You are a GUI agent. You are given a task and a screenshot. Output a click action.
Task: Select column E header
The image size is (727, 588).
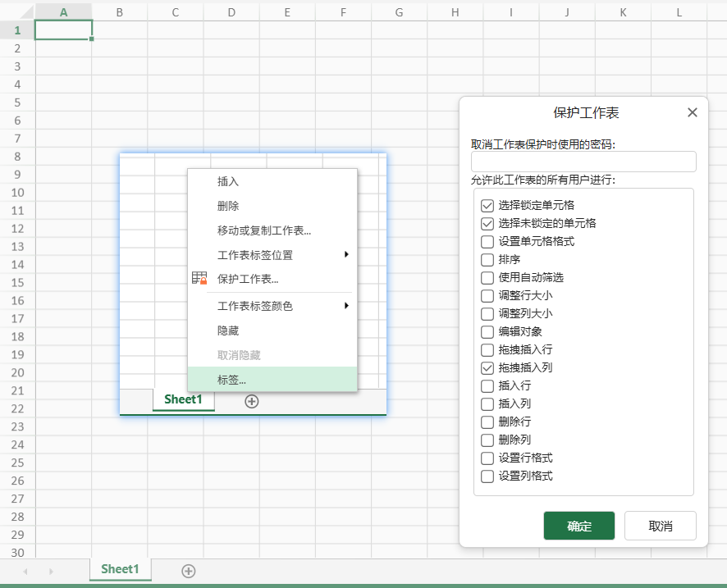click(x=287, y=12)
